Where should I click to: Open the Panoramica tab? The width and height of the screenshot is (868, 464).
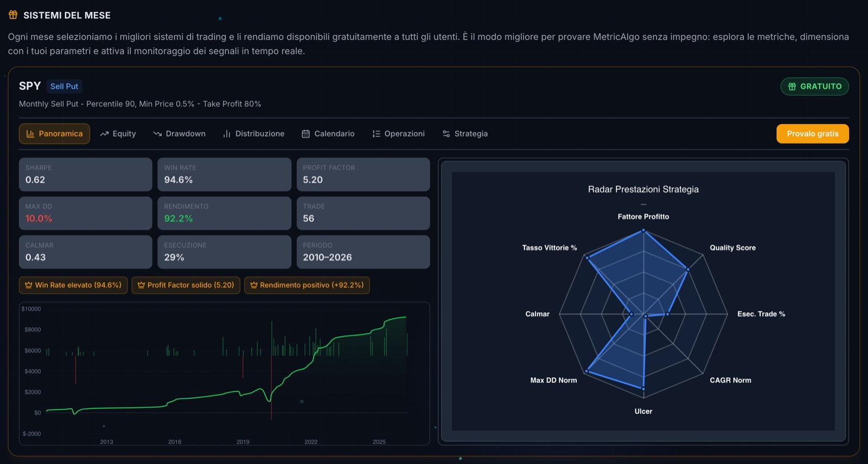point(54,134)
